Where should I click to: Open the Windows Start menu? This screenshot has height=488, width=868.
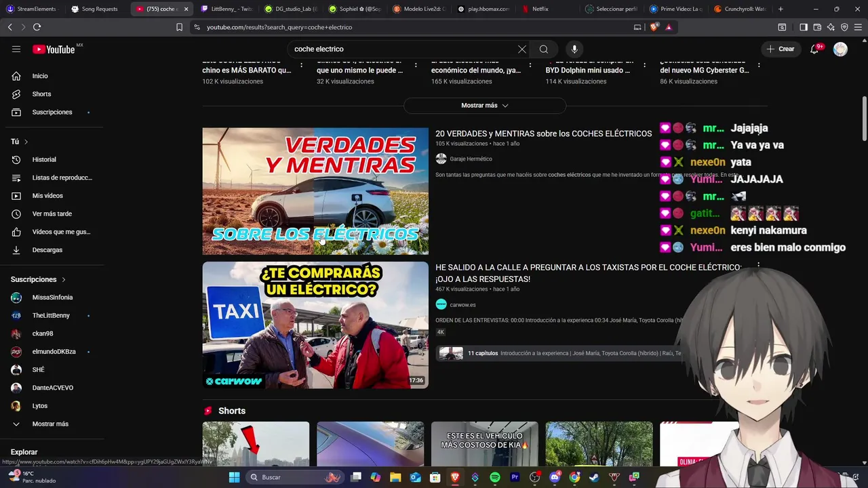234,477
